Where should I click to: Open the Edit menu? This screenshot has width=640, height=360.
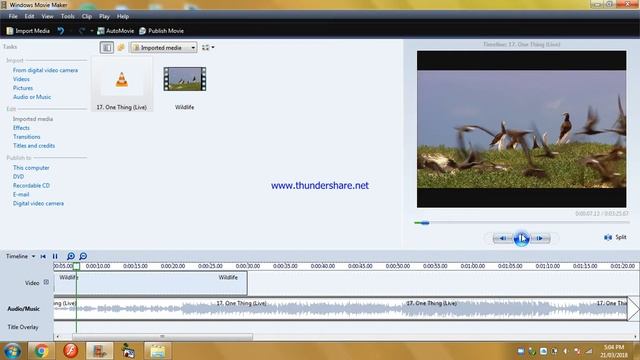pyautogui.click(x=29, y=16)
